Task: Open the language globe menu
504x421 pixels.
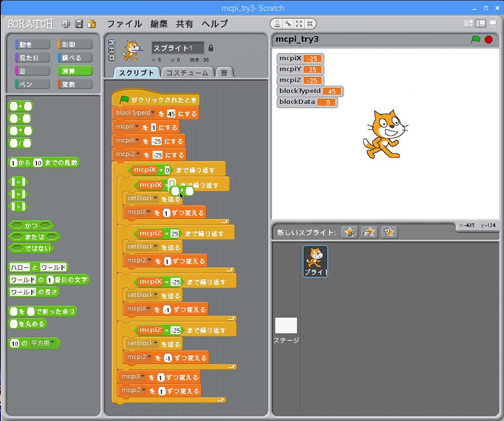Action: tap(66, 24)
